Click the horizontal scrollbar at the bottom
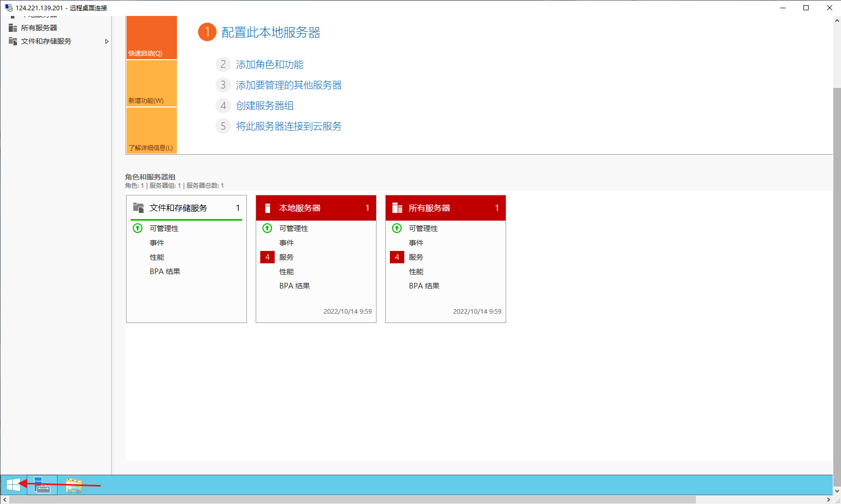The width and height of the screenshot is (841, 504). (x=352, y=500)
